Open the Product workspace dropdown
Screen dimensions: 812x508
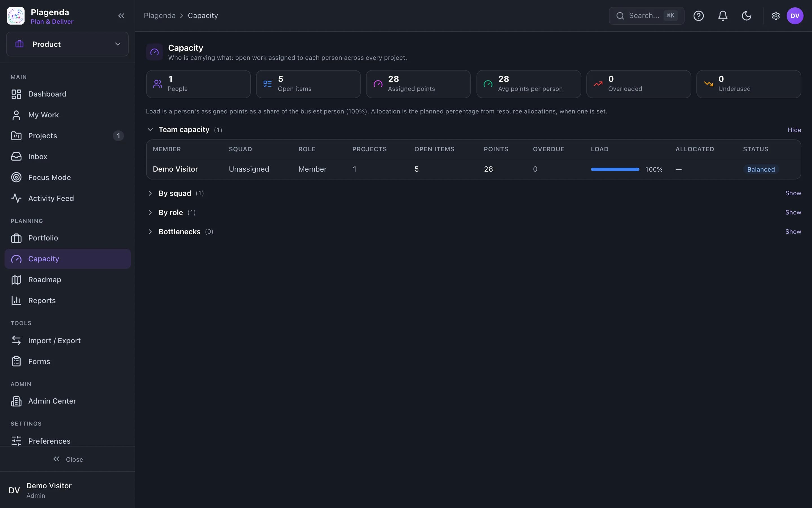[67, 44]
